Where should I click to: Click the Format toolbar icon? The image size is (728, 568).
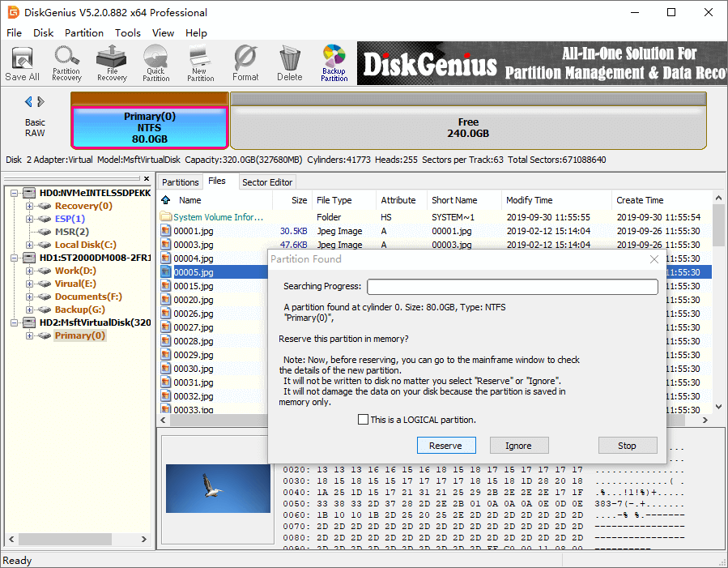point(245,63)
